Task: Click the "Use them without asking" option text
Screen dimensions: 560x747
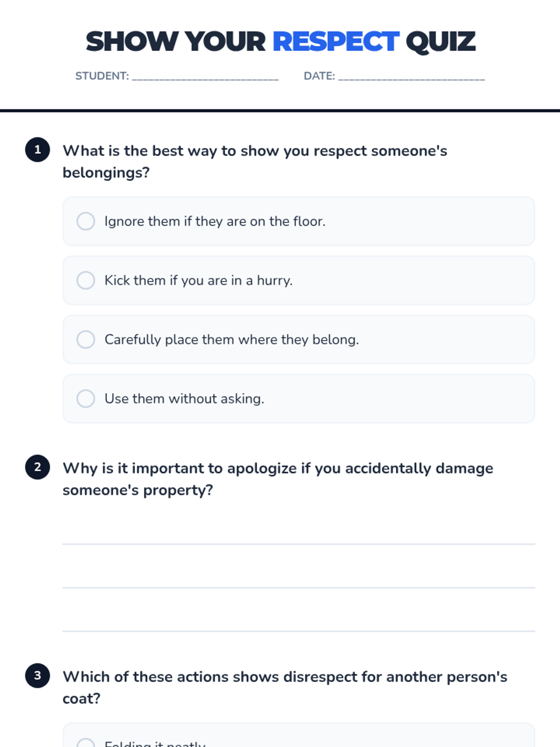Action: click(184, 399)
